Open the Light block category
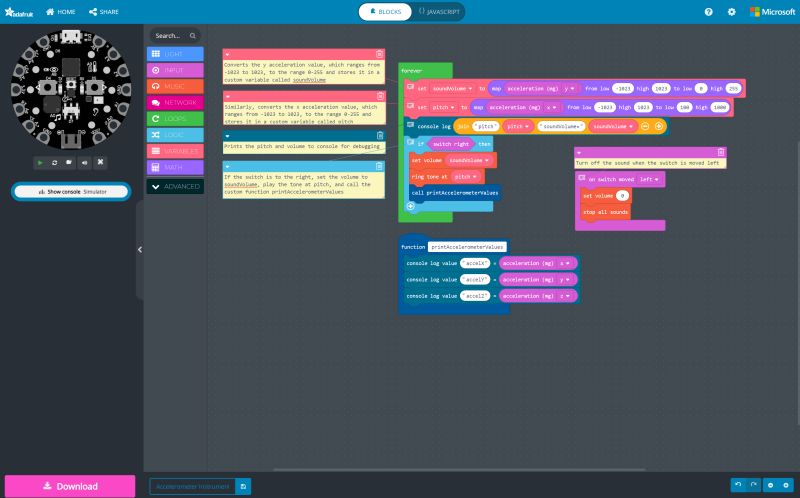Viewport: 800px width, 498px height. coord(175,54)
